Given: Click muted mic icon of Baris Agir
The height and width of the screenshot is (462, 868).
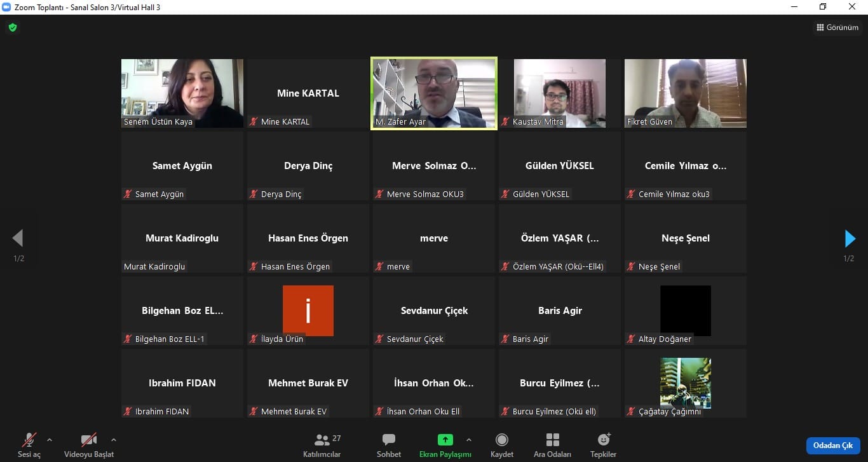Looking at the screenshot, I should (505, 339).
